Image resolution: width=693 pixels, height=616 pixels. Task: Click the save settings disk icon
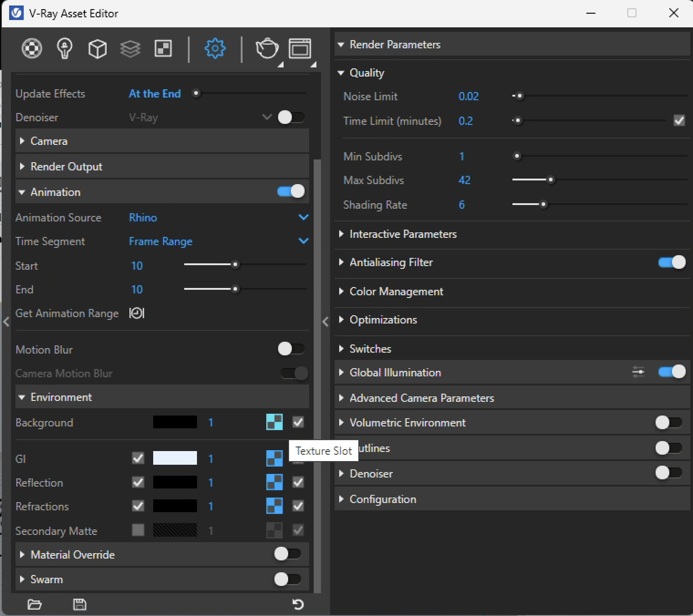[x=80, y=604]
